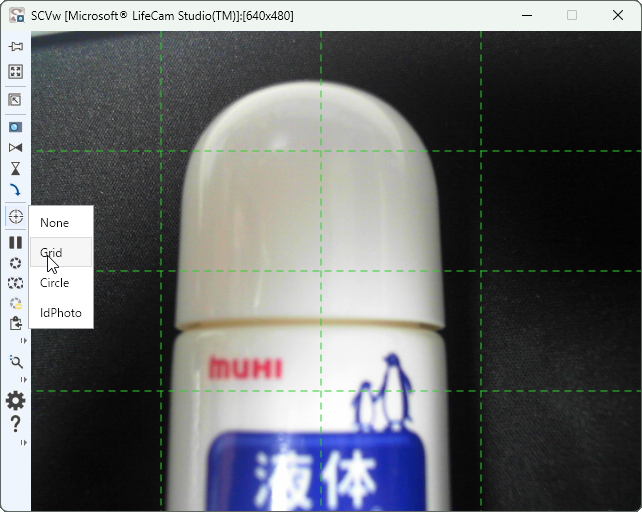Minimize the SCVw window

(527, 16)
